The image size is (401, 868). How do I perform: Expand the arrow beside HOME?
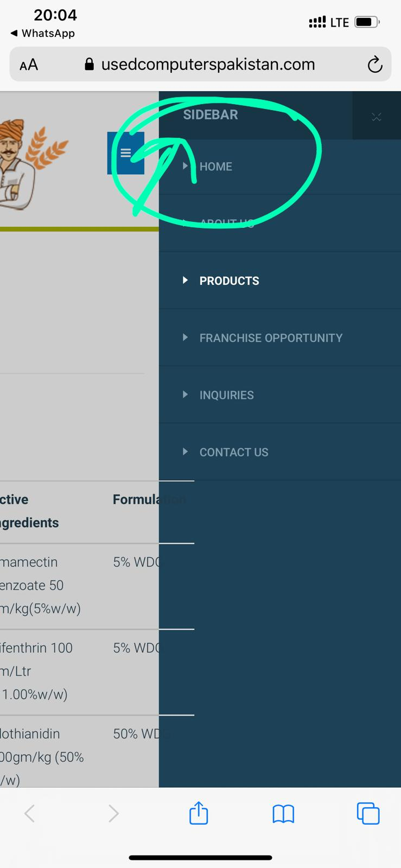pos(185,166)
